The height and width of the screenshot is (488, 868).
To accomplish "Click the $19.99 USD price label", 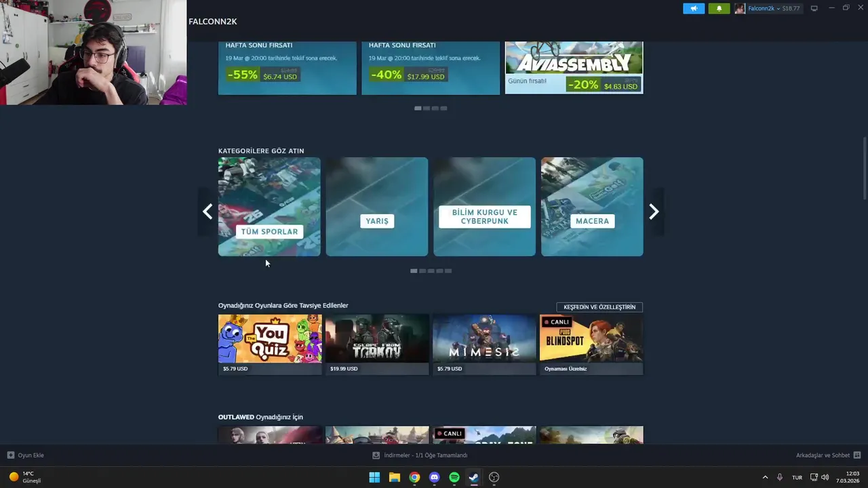I will click(344, 369).
